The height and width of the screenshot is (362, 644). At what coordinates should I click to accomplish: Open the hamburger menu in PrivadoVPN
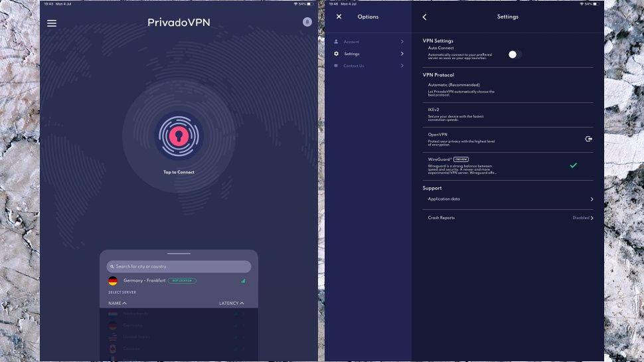coord(52,23)
